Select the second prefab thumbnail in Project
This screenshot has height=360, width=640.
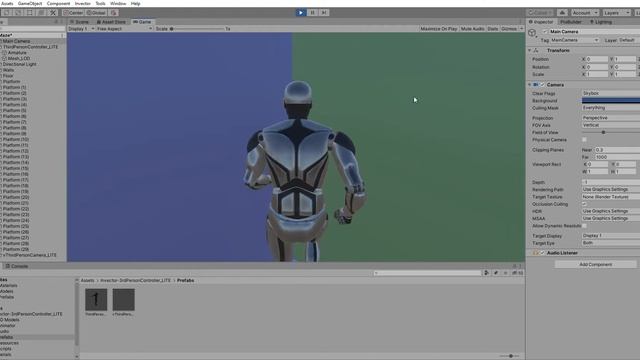[123, 300]
